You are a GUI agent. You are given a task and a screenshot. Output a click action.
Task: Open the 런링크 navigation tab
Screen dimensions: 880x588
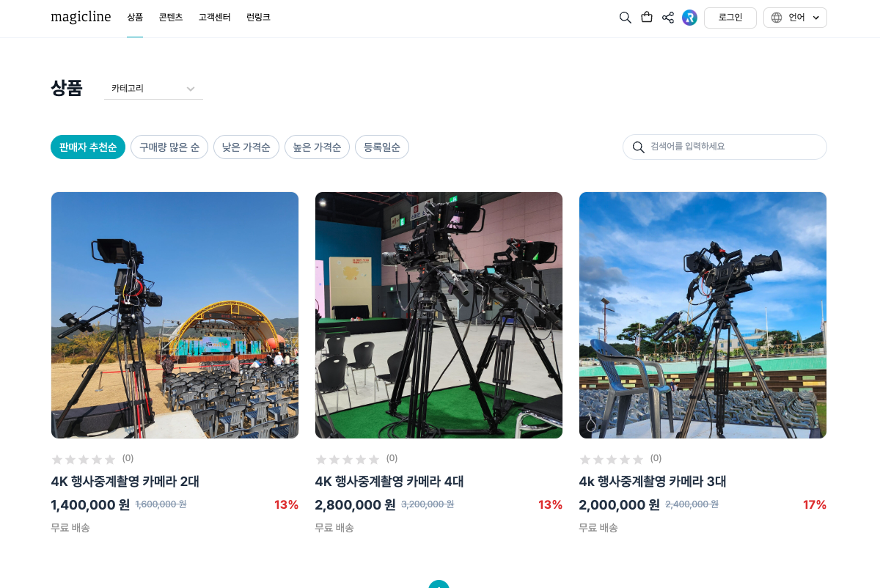tap(258, 18)
